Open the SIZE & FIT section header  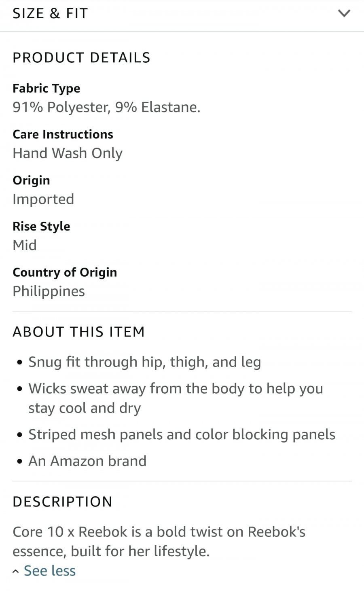pos(182,14)
